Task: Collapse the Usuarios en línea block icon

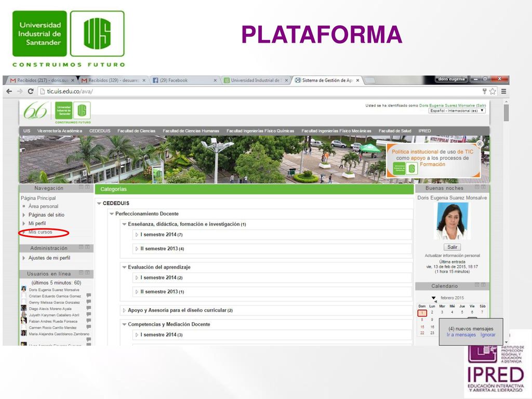Action: pyautogui.click(x=81, y=272)
